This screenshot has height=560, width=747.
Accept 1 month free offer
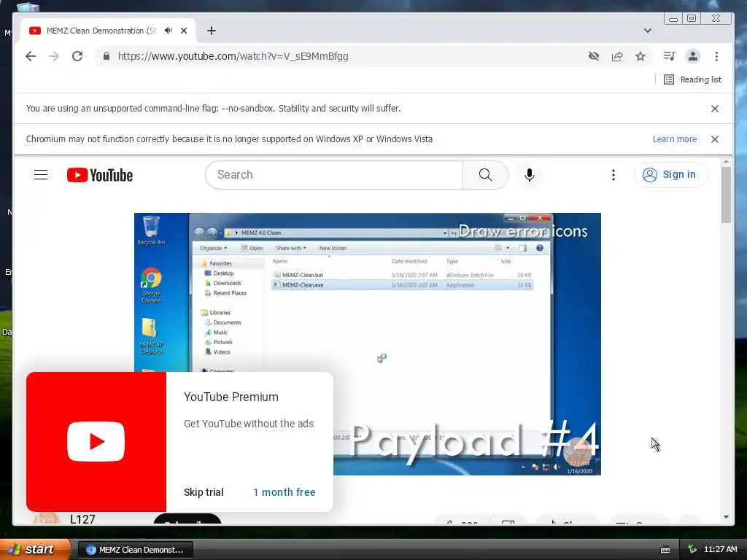(x=285, y=492)
